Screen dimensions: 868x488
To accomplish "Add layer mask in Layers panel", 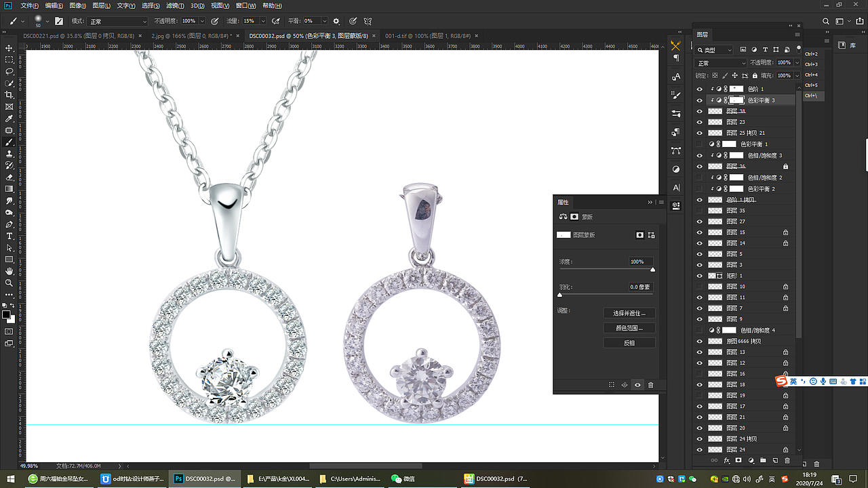I will (x=738, y=460).
